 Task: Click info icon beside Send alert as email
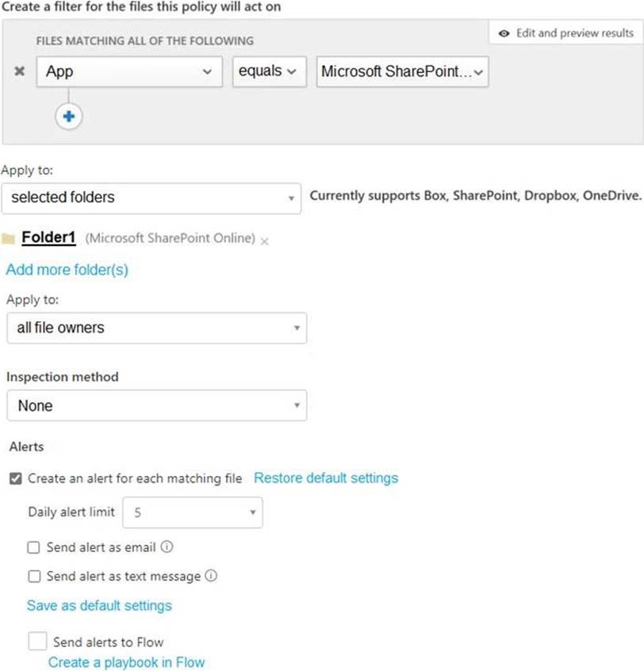[167, 547]
